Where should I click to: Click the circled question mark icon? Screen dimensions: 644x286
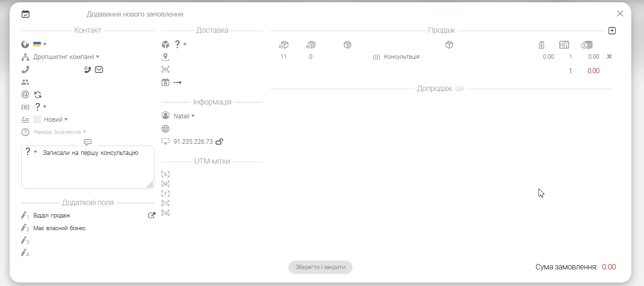tap(25, 132)
